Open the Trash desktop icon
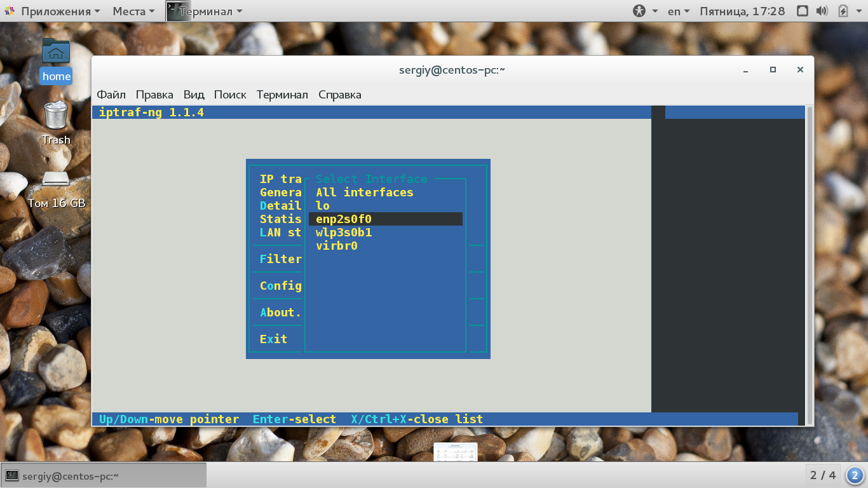 pyautogui.click(x=56, y=123)
